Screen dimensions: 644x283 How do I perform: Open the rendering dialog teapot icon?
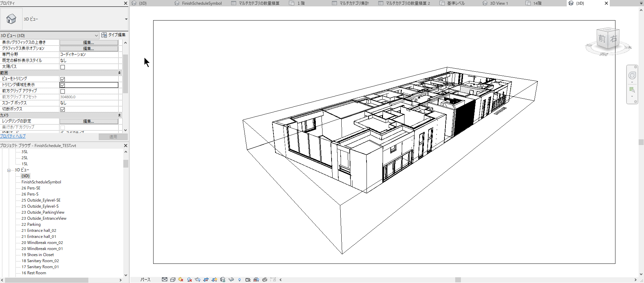[198, 280]
